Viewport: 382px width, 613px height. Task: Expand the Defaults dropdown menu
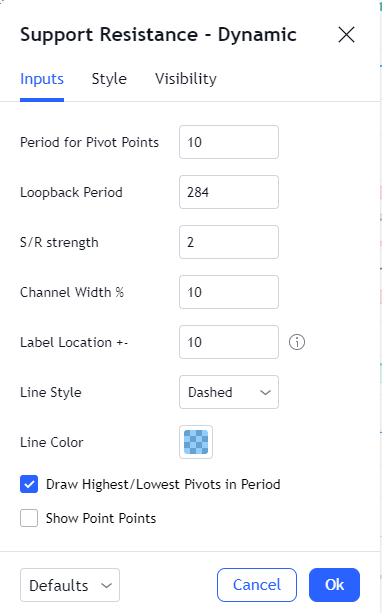(x=70, y=585)
